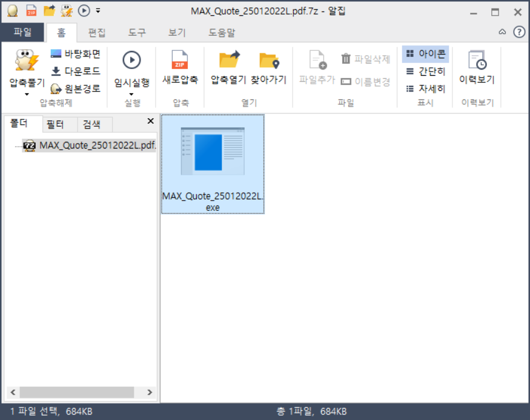Select 간단히 simple list view

tap(426, 71)
